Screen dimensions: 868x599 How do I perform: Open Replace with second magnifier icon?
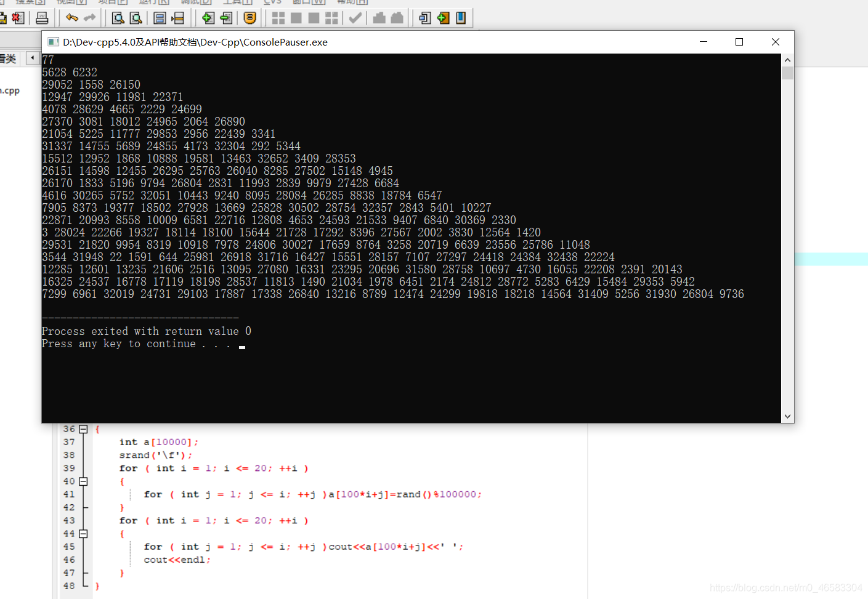136,18
